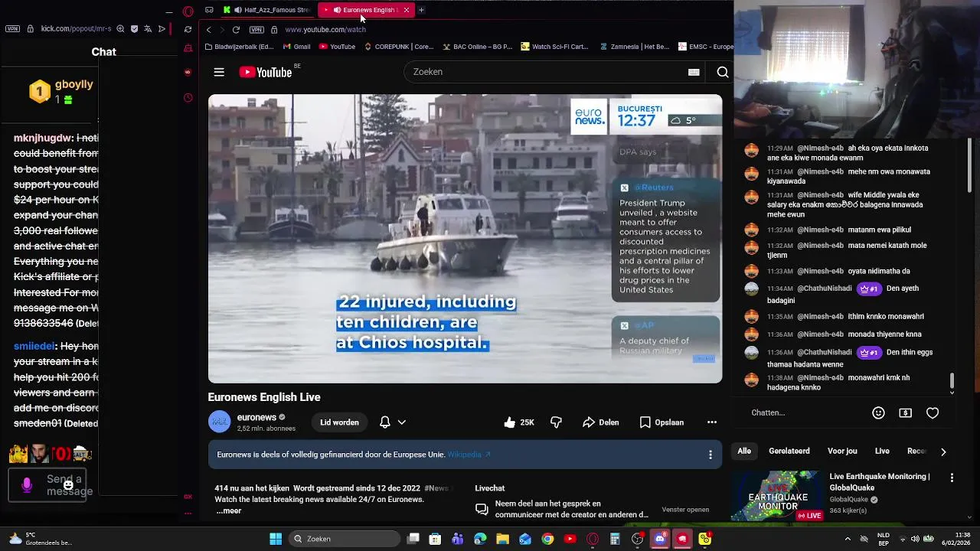Open the Zamnesia bookmark
980x551 pixels.
click(633, 47)
